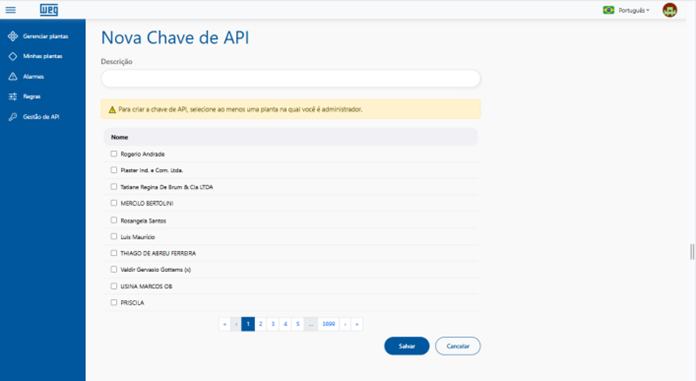This screenshot has width=696, height=381.
Task: Check the USINA MARCOS OB checkbox
Action: click(x=114, y=286)
